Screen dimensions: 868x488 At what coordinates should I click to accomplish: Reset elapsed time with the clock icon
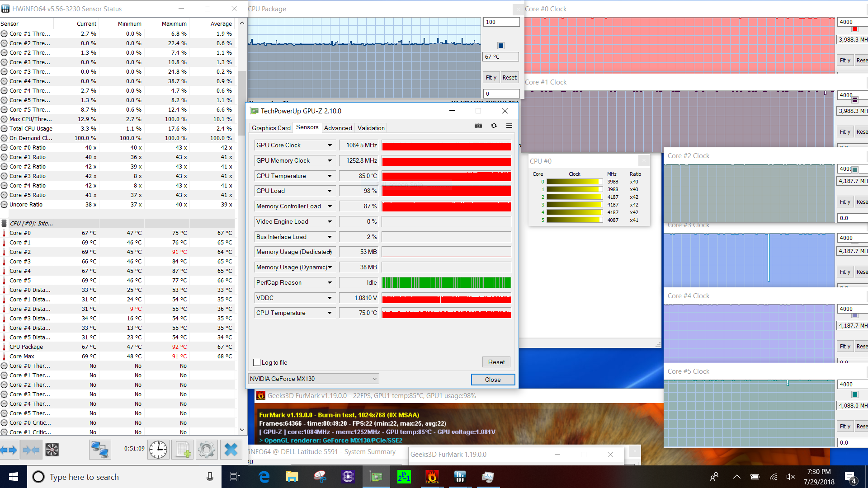[x=158, y=450]
